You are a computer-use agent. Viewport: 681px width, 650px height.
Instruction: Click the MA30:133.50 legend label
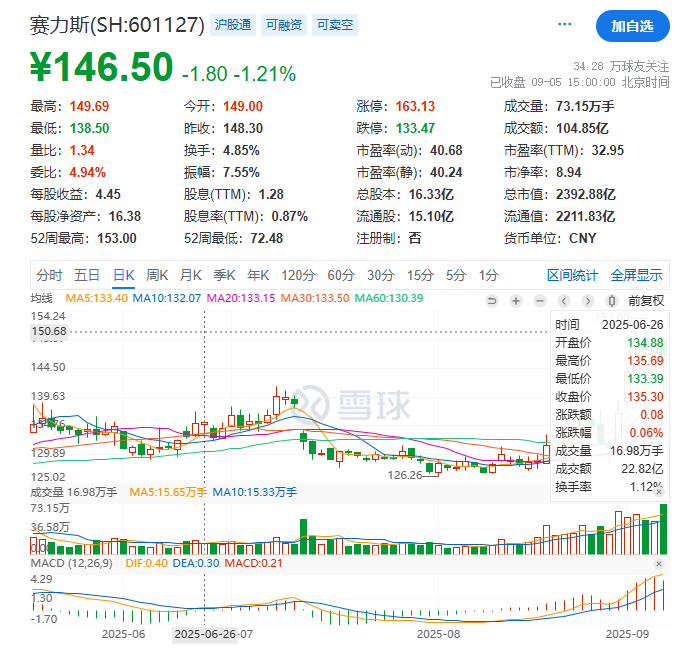point(315,298)
